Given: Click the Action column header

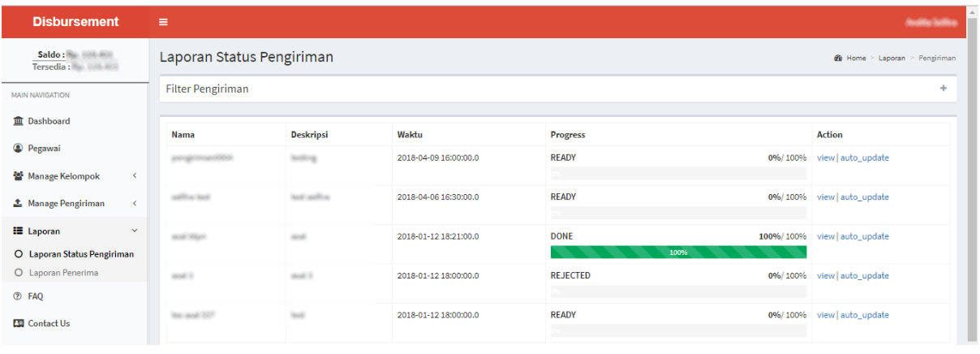Looking at the screenshot, I should pos(830,135).
